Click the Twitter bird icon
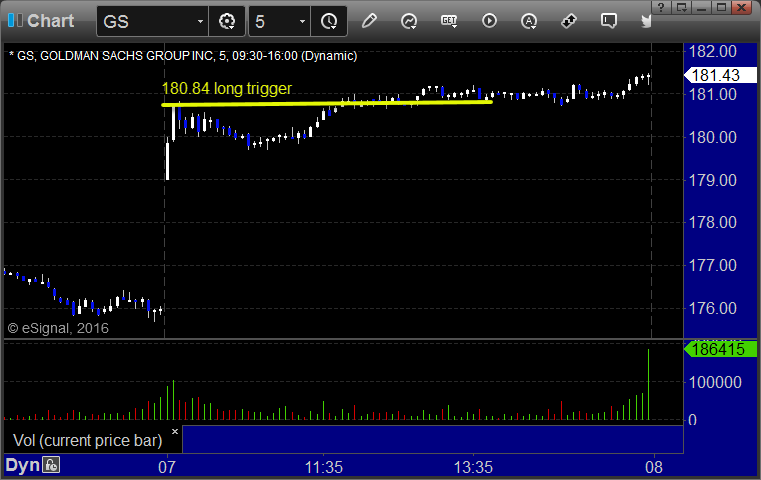 coord(646,21)
